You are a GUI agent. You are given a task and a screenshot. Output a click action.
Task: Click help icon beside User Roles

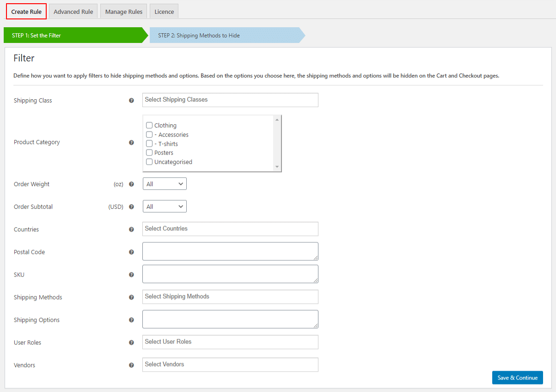click(131, 343)
